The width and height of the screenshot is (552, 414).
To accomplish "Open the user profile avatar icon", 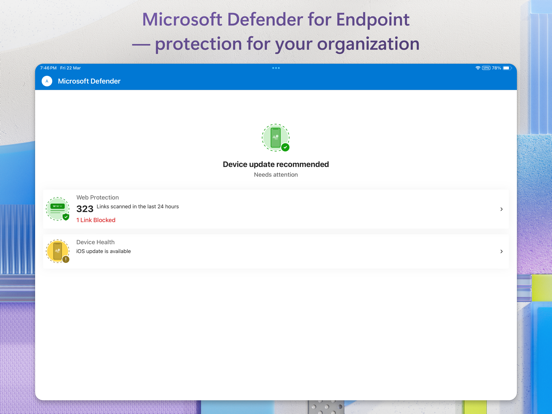I will pyautogui.click(x=47, y=81).
